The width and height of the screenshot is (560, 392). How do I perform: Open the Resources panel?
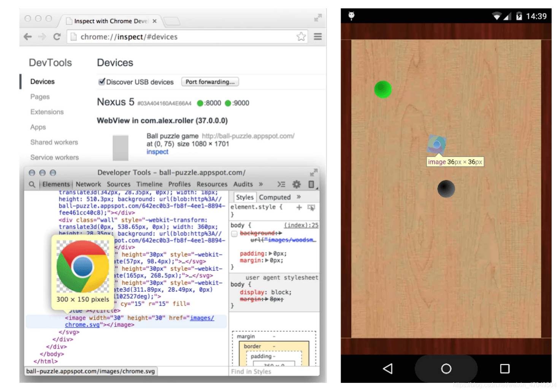click(212, 184)
